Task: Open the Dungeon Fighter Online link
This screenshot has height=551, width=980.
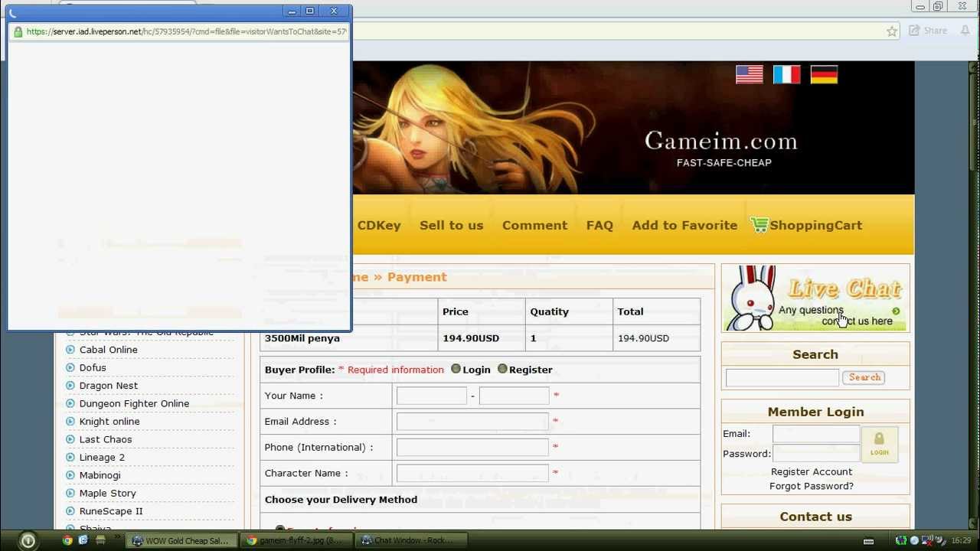Action: click(134, 403)
